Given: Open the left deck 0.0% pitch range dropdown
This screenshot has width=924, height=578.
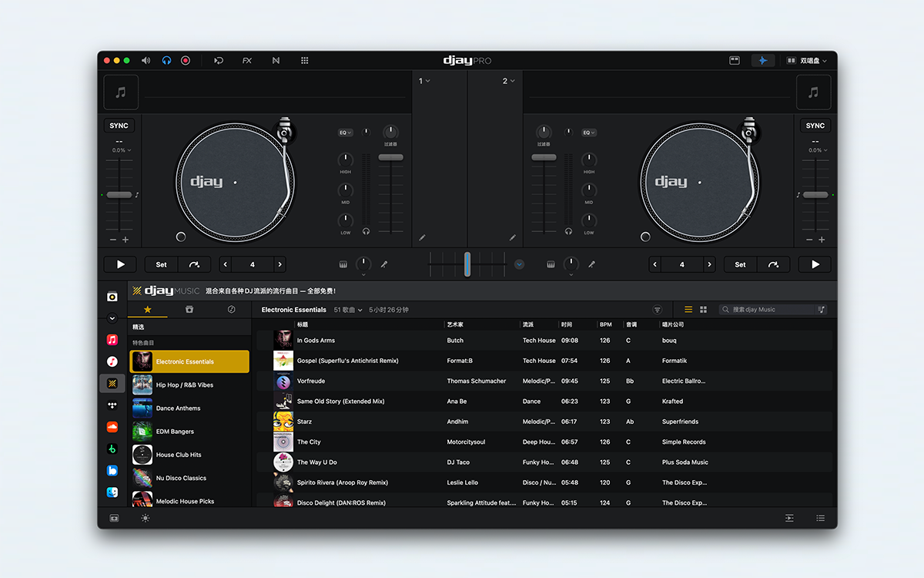Looking at the screenshot, I should point(122,150).
